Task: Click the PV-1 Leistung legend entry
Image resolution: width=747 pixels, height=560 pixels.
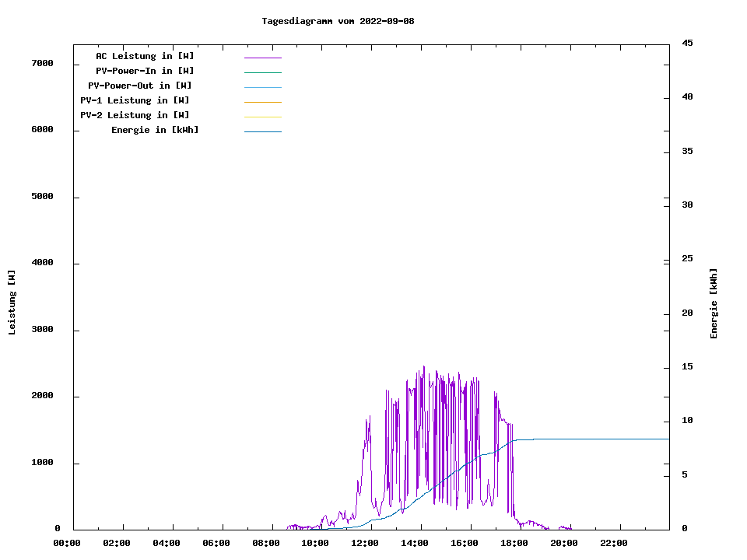Action: 135,100
